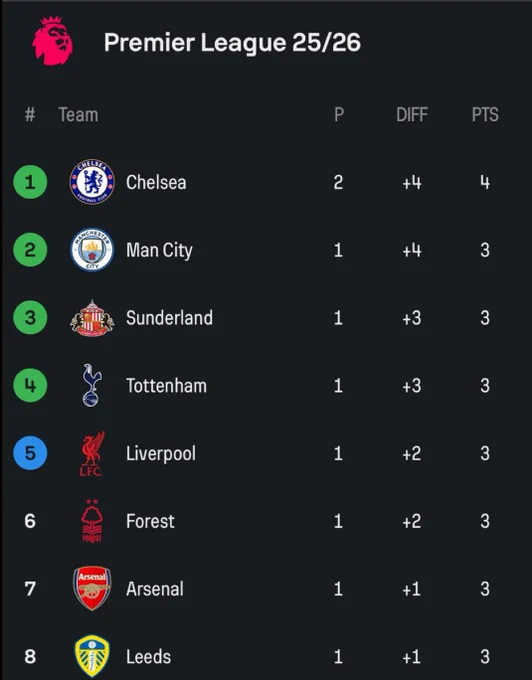Click the Team column header
The image size is (532, 680).
(x=78, y=115)
